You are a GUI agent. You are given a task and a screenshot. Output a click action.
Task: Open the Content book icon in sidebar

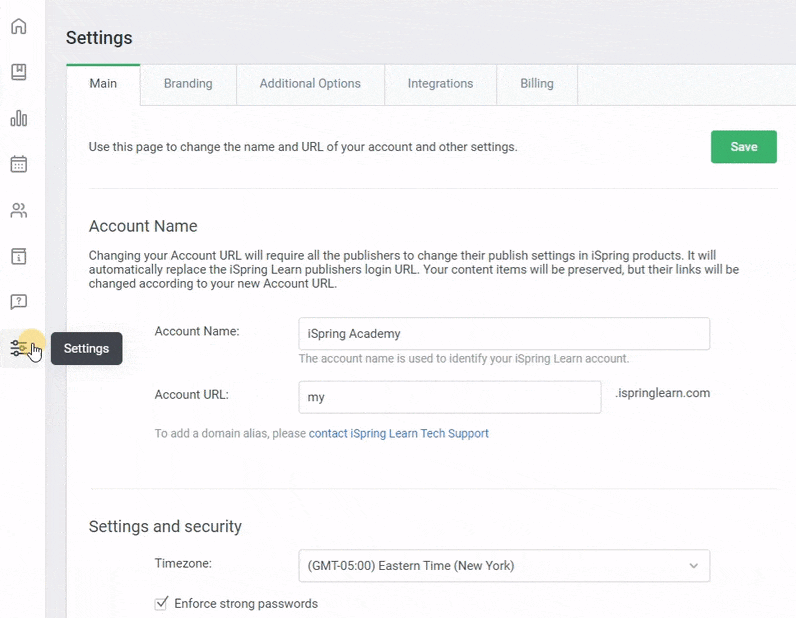[x=18, y=72]
